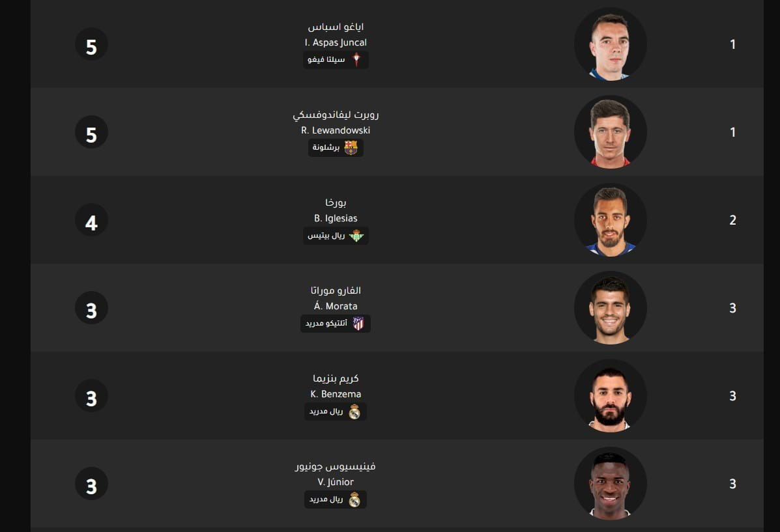
Task: Open I. Aspas Juncal player photo
Action: 611,44
